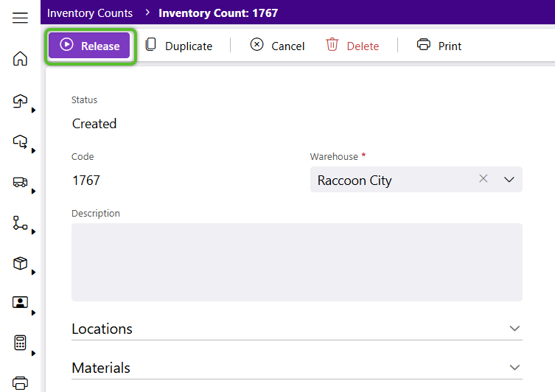Duplicate this inventory count

click(179, 46)
